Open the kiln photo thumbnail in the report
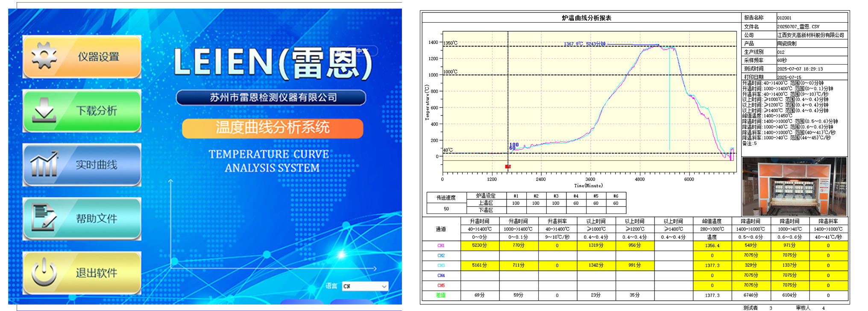The image size is (868, 311). [x=794, y=187]
